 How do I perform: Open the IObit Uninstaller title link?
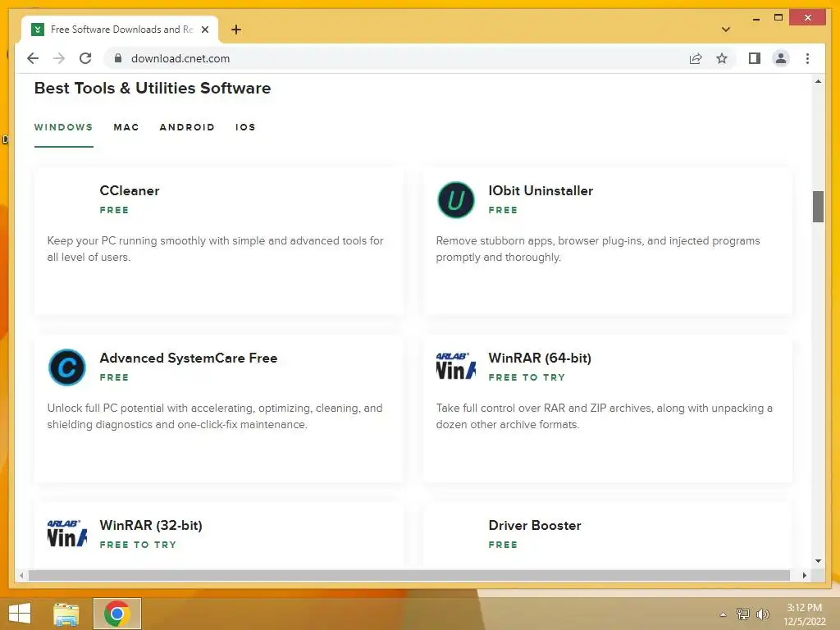coord(541,190)
